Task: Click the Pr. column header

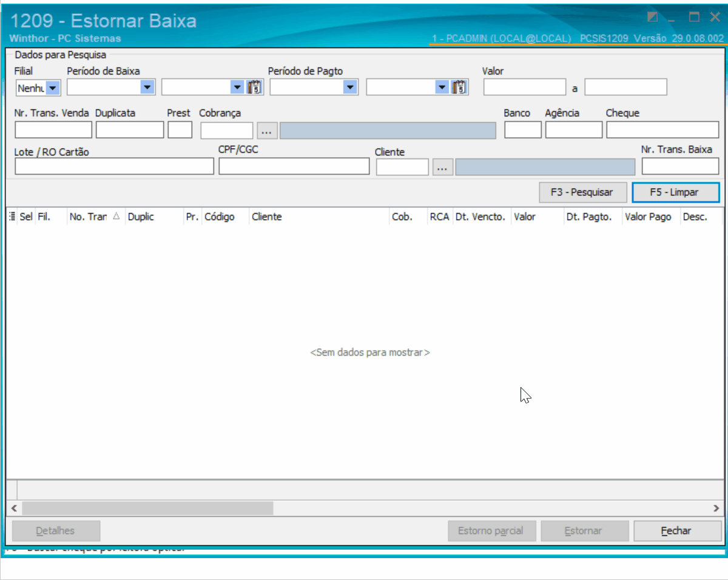Action: coord(192,217)
